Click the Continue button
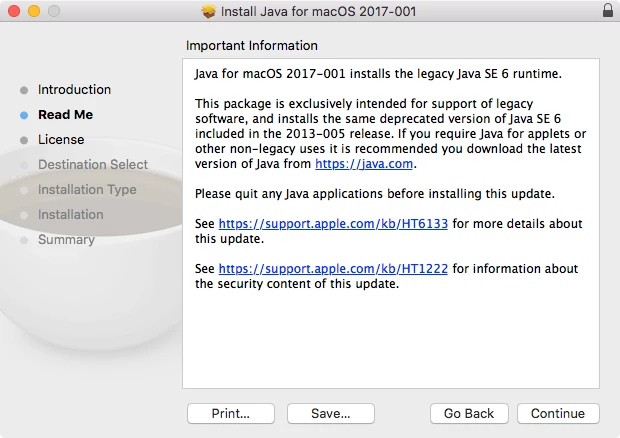 tap(558, 413)
